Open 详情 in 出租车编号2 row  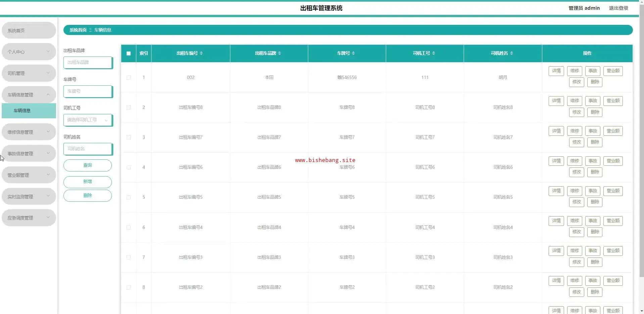click(556, 281)
